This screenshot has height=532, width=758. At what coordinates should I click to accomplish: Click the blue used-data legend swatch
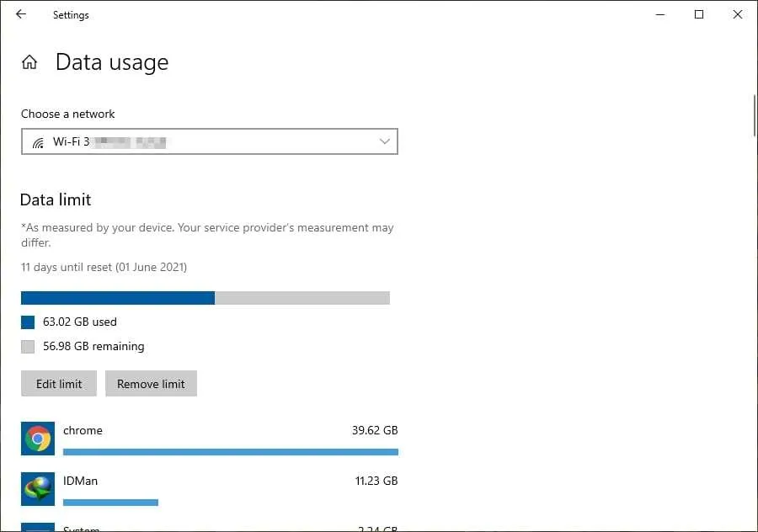[x=28, y=322]
